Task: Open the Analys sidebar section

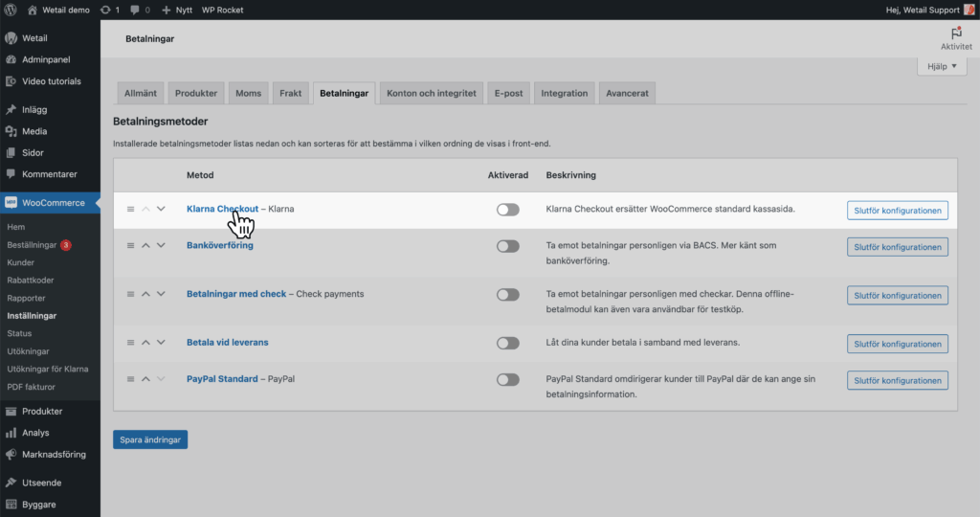Action: tap(35, 433)
